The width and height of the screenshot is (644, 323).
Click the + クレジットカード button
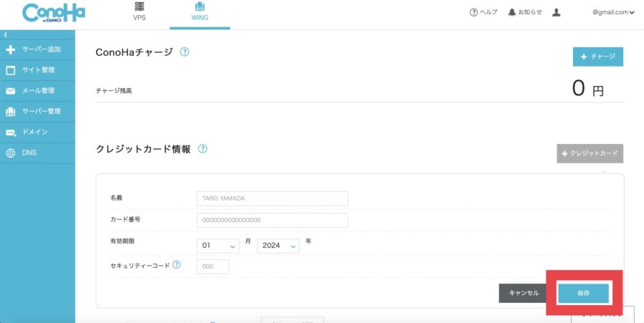pos(590,153)
